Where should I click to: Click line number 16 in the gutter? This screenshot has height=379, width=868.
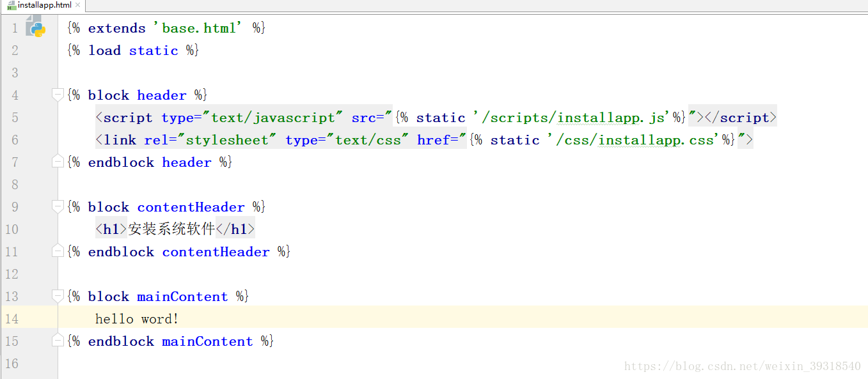[12, 364]
